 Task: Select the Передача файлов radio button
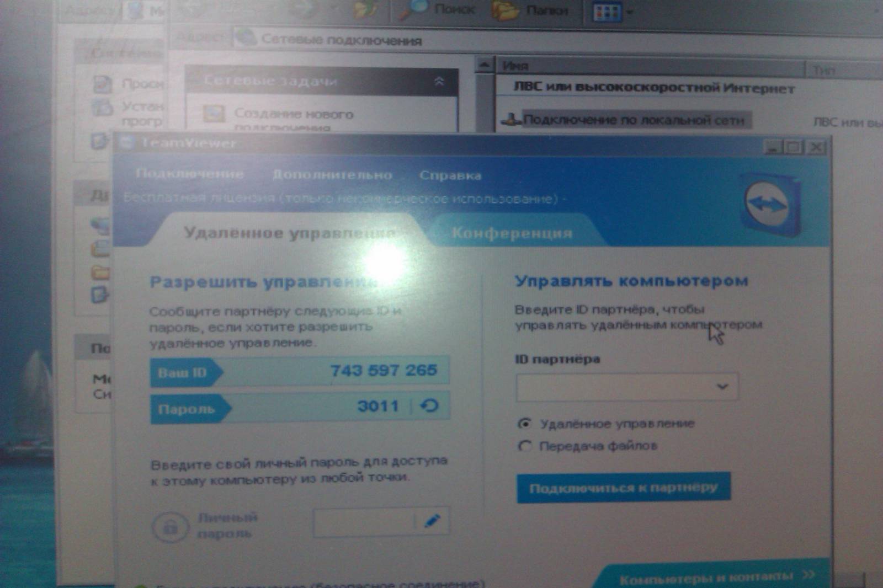coord(524,446)
